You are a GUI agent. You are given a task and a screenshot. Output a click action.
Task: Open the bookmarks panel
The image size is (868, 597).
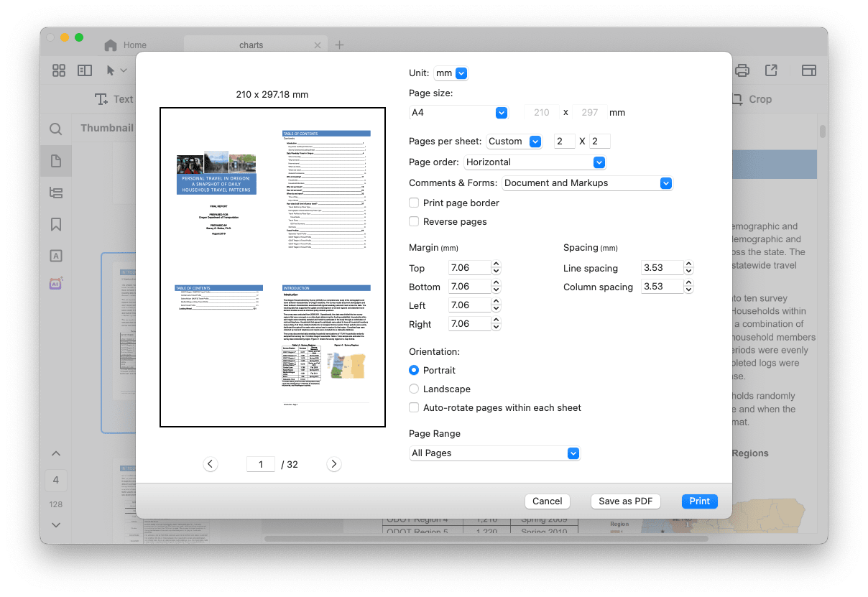[55, 223]
